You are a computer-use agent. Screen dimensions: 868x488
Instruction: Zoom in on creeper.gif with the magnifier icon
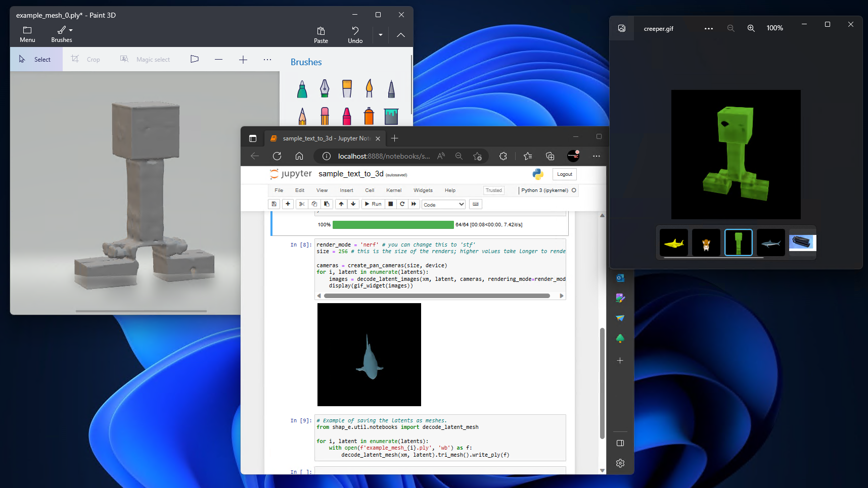(751, 28)
